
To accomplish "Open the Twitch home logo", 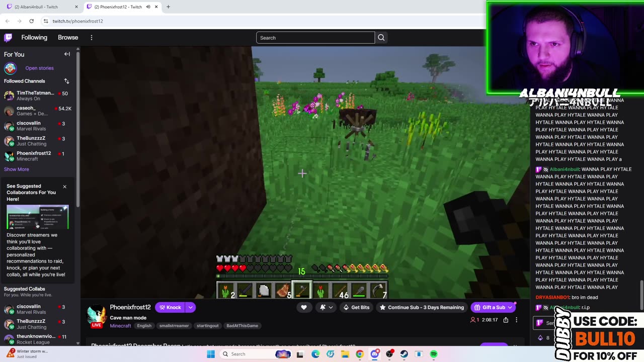I will point(8,38).
